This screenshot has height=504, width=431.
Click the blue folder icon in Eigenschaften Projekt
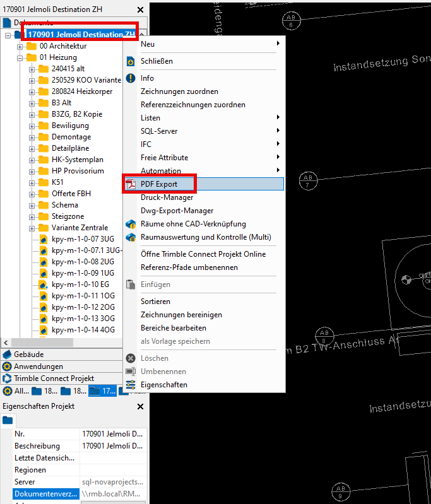pyautogui.click(x=8, y=420)
